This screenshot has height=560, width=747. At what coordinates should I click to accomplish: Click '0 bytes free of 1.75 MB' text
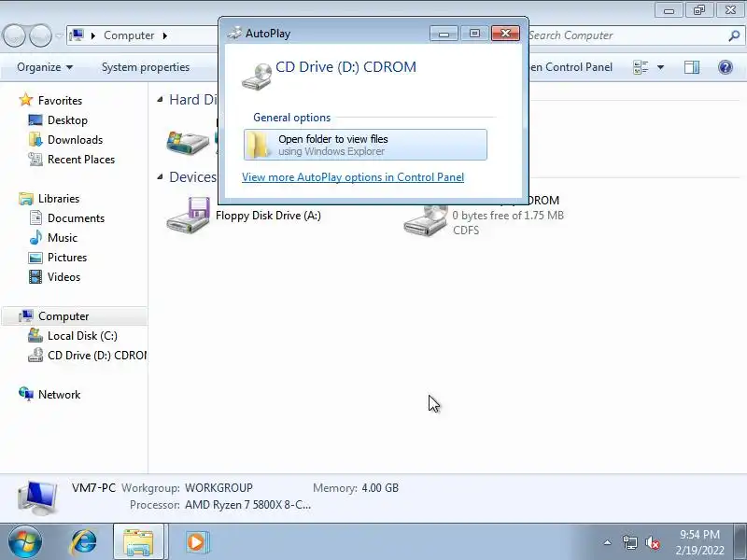pos(508,216)
